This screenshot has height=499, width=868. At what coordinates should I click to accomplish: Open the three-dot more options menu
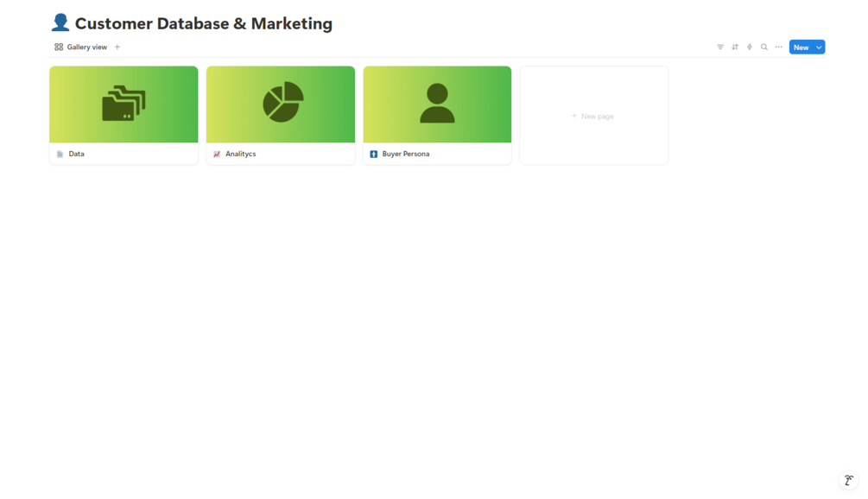click(x=779, y=47)
